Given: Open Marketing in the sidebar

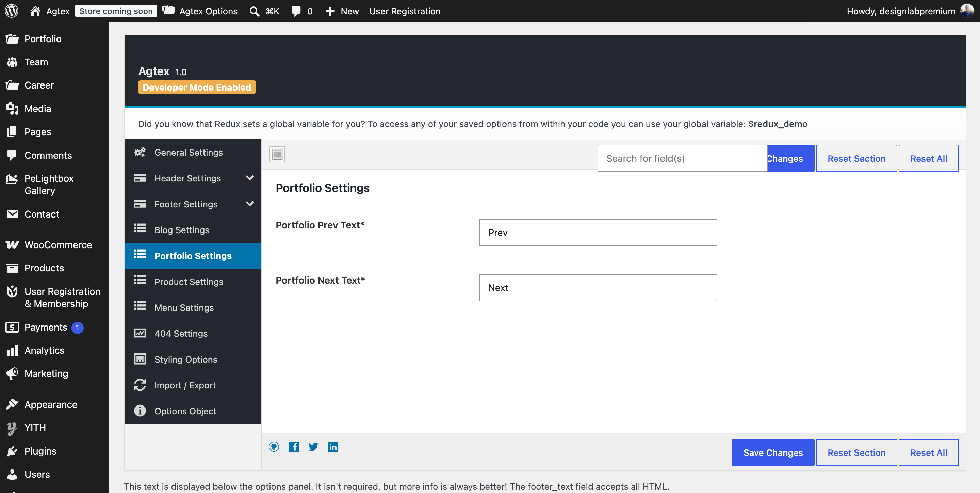Looking at the screenshot, I should [x=54, y=373].
